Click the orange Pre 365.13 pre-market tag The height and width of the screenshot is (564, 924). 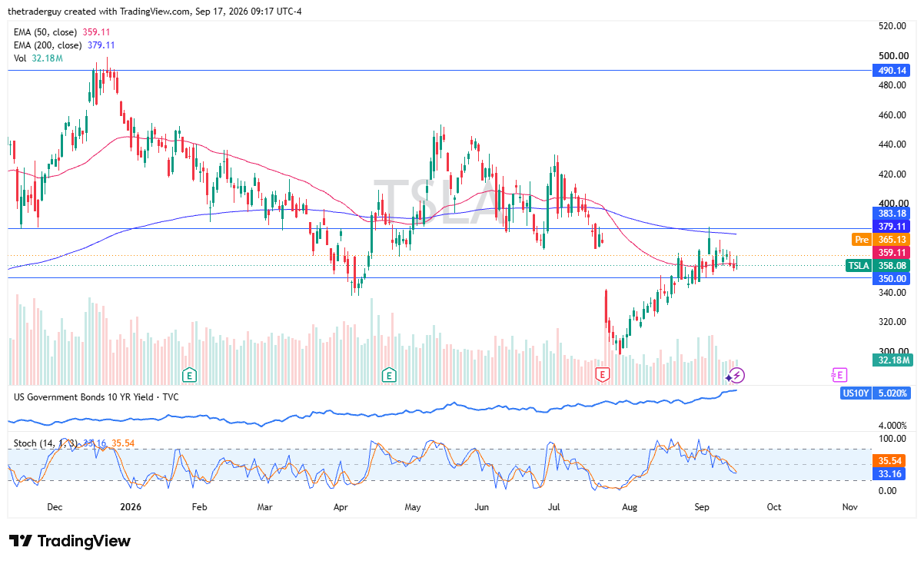882,240
